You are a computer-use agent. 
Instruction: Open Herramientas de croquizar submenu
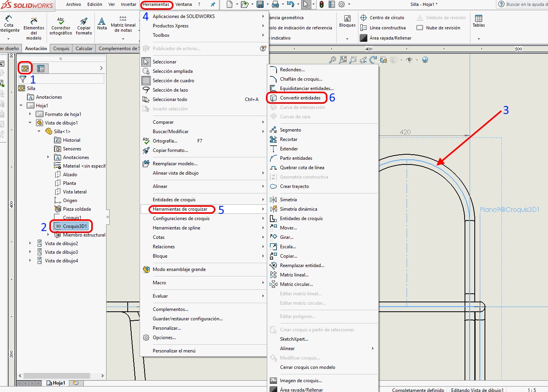click(x=204, y=209)
